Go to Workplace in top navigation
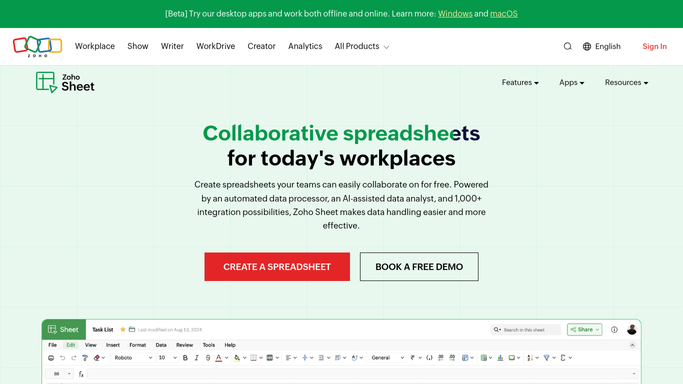 [95, 46]
